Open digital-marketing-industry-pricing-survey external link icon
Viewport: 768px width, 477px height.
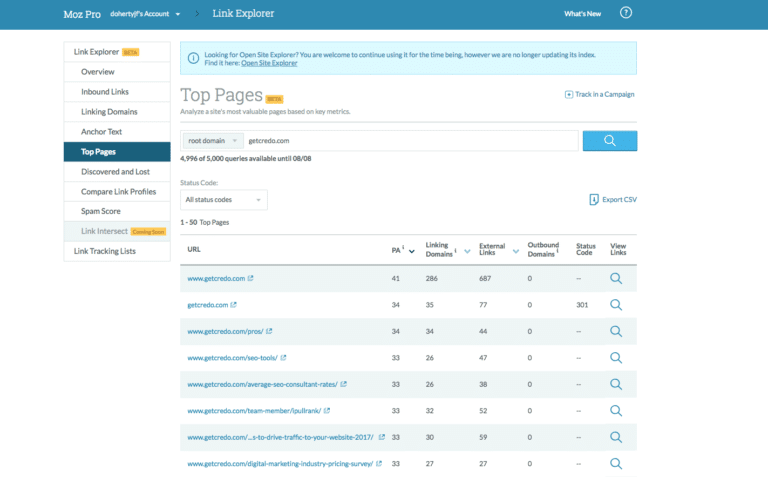pyautogui.click(x=379, y=463)
